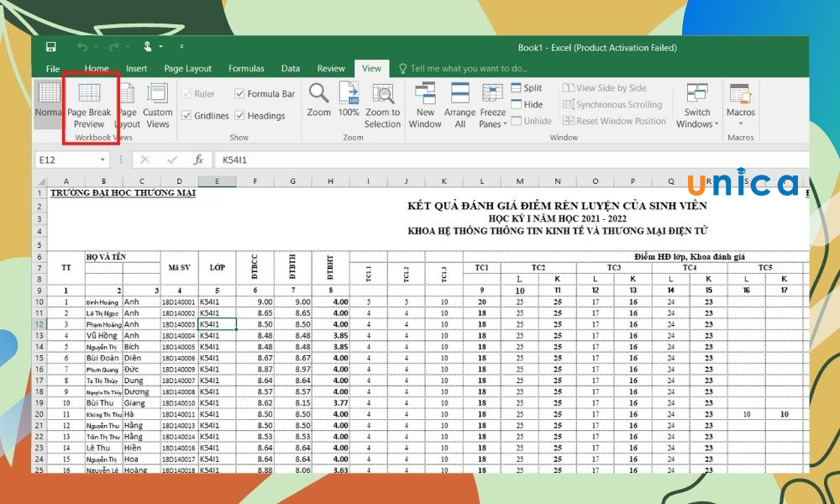The image size is (840, 504).
Task: Open the File tab
Action: click(x=52, y=69)
